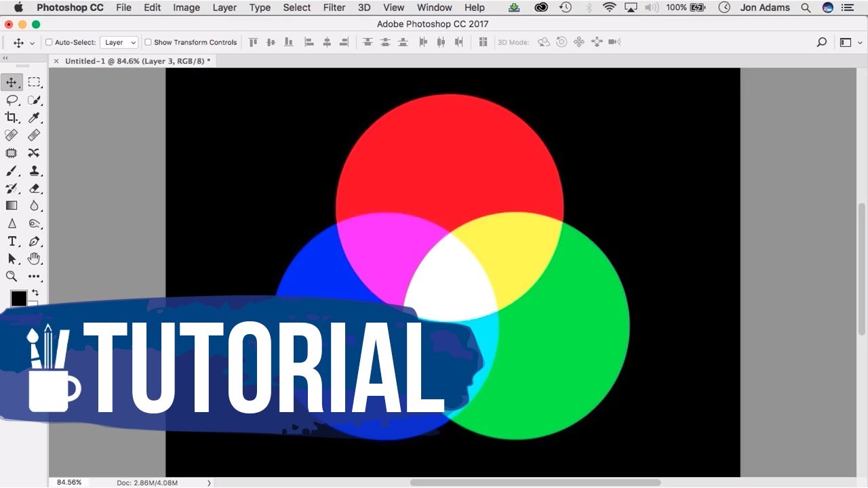
Task: Distribute horizontal centers in options bar
Action: pos(441,42)
